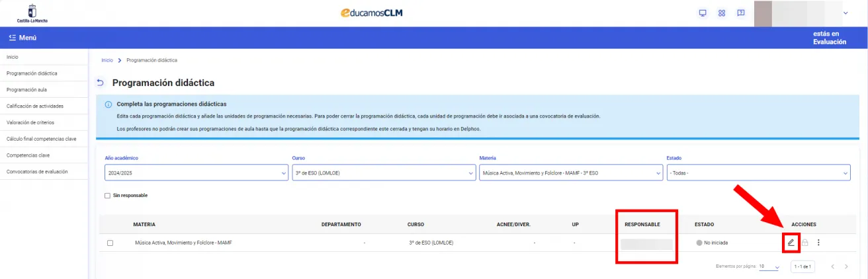Viewport: 868px width, 279px height.
Task: Enable the Sin responsable checkbox
Action: click(108, 196)
